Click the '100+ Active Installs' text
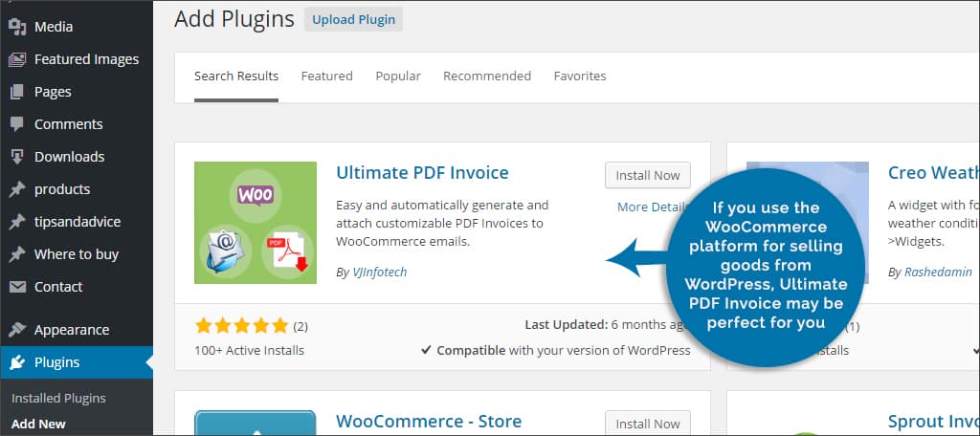 [x=250, y=350]
